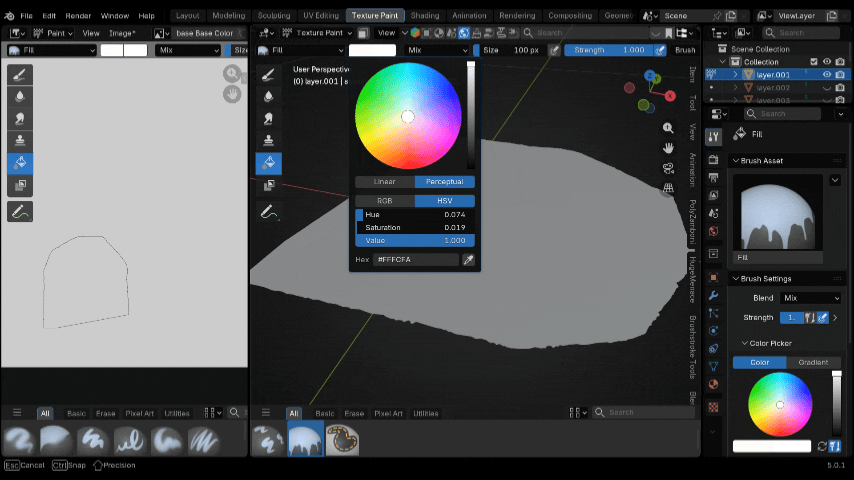854x480 pixels.
Task: Open the Image Editor Paint mode menu
Action: click(53, 33)
